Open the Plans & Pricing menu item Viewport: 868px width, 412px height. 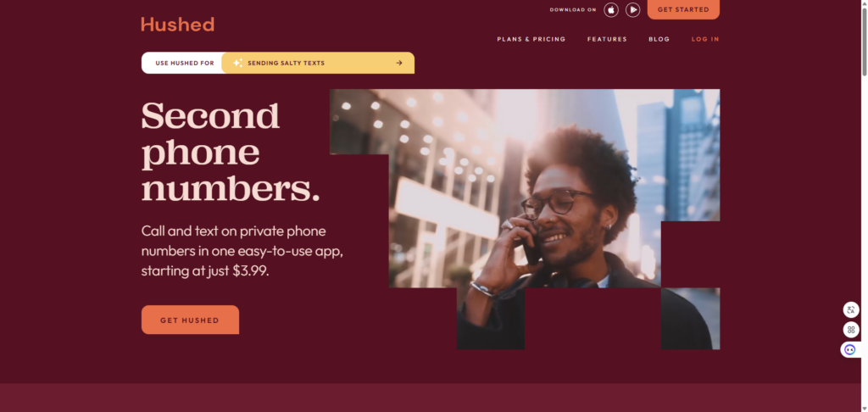tap(531, 39)
